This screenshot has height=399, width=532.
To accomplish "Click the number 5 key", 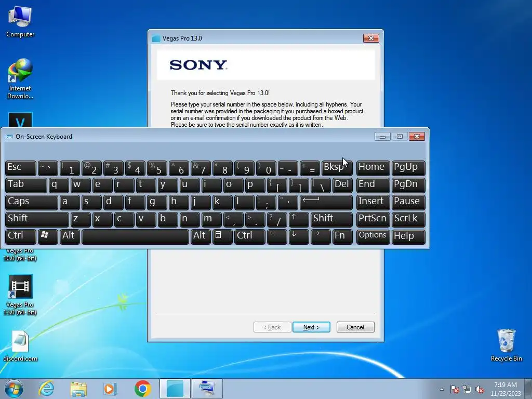I will coord(157,168).
